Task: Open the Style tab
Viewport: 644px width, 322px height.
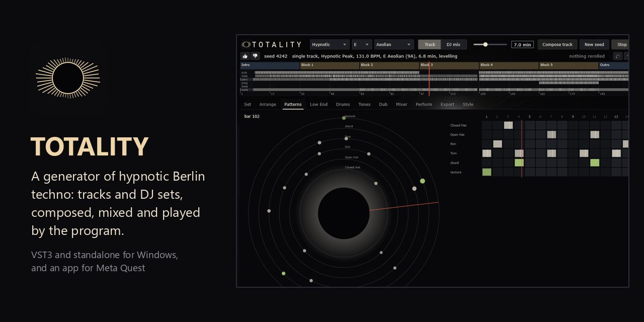Action: click(468, 105)
